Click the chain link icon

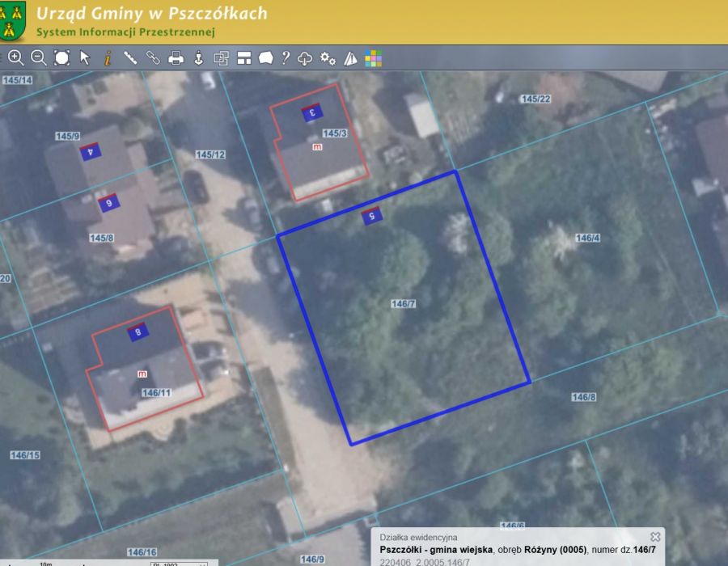point(152,57)
